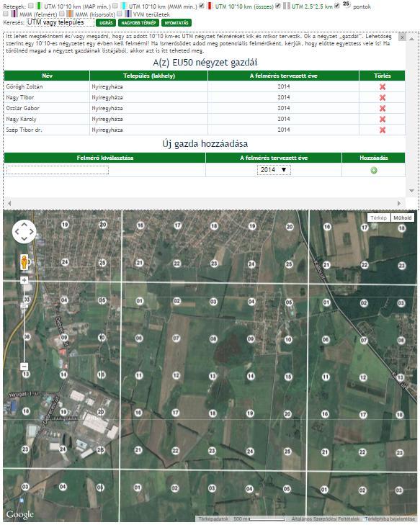Click red összes layer color swatch
The width and height of the screenshot is (420, 525).
(210, 6)
